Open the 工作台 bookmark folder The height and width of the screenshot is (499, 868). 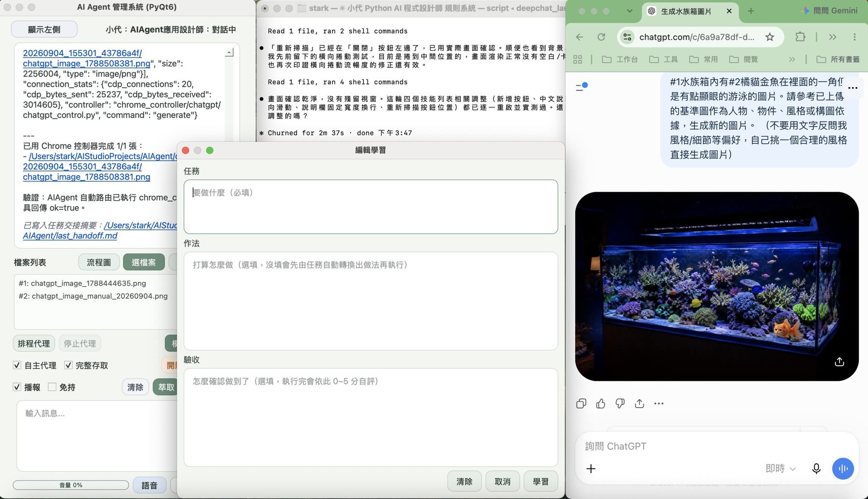[x=620, y=59]
